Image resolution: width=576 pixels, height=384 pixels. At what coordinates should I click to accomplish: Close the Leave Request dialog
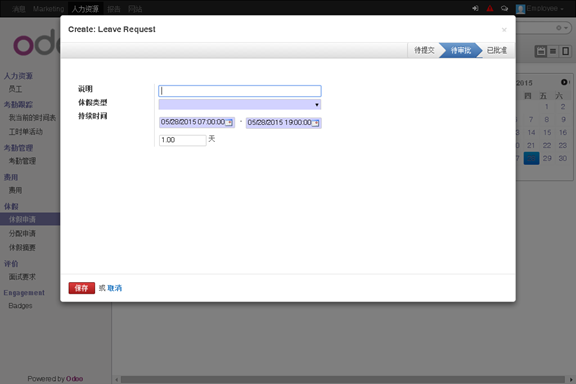[504, 30]
